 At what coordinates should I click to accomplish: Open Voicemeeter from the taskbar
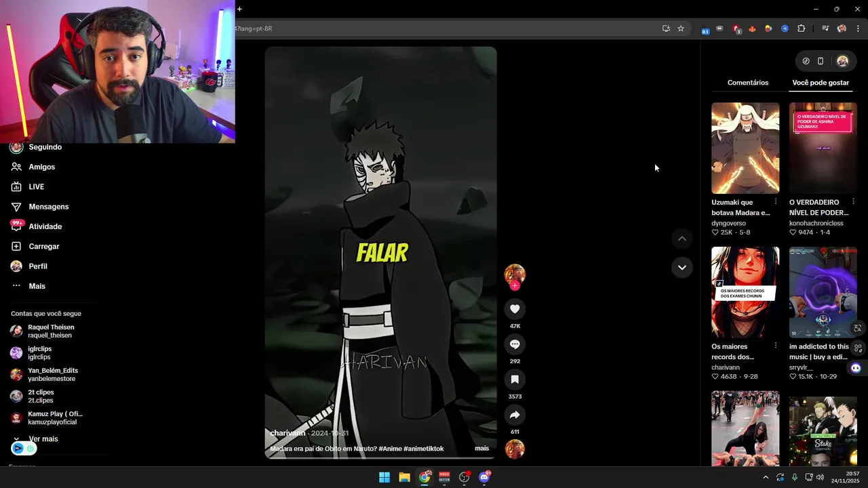tap(444, 477)
